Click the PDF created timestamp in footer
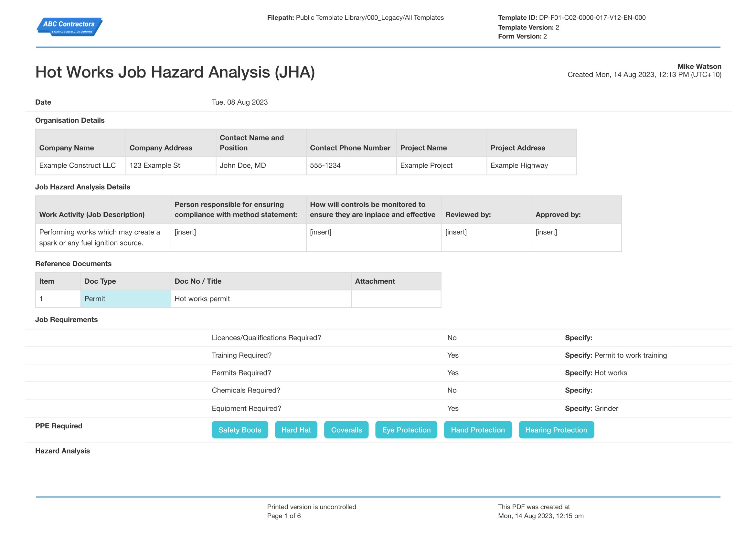Screen dimensions: 756x534 (541, 516)
